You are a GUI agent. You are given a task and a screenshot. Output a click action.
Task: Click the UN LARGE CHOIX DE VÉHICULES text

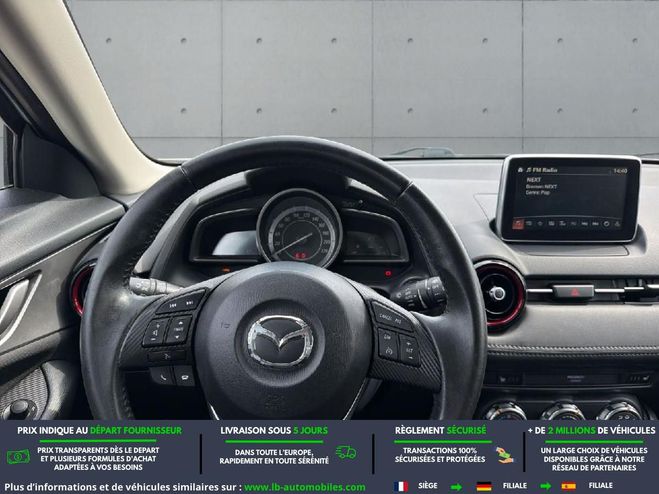[x=594, y=459]
